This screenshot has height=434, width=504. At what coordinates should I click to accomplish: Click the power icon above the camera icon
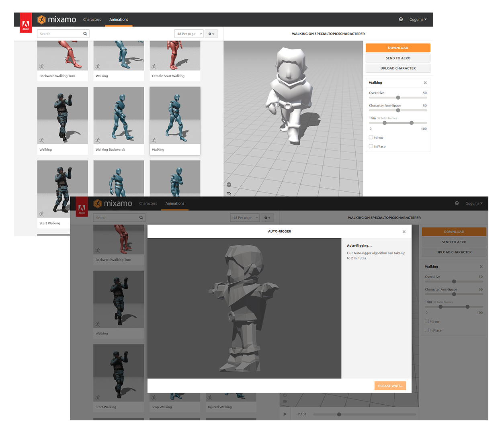[x=285, y=395]
